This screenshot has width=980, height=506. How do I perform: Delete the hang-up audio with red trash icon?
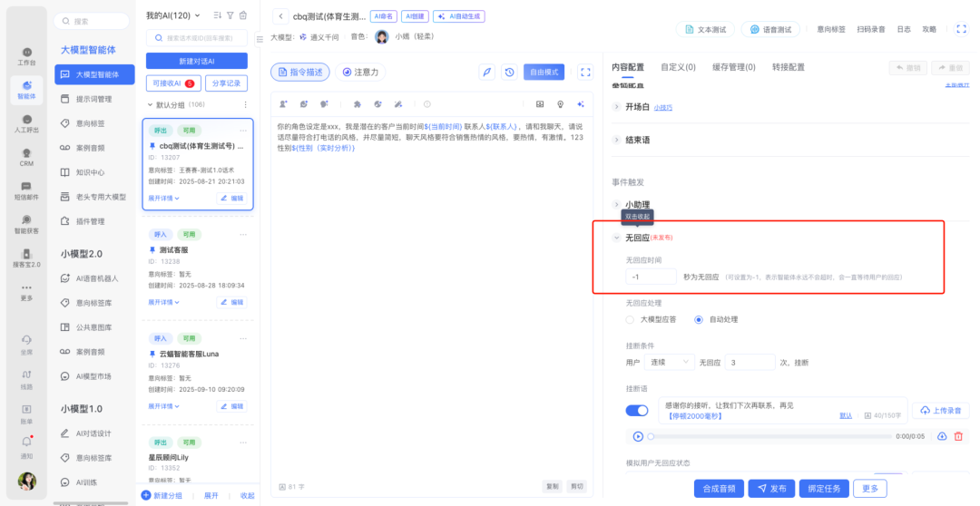[958, 436]
